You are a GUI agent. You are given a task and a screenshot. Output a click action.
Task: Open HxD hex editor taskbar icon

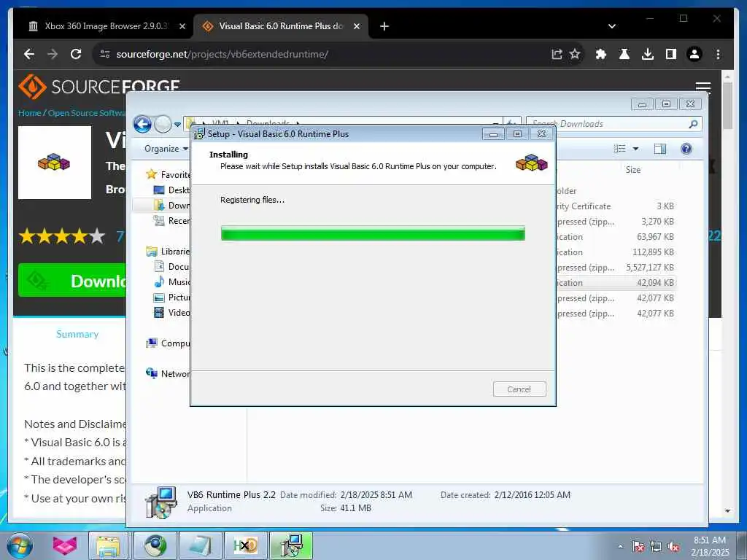click(245, 545)
